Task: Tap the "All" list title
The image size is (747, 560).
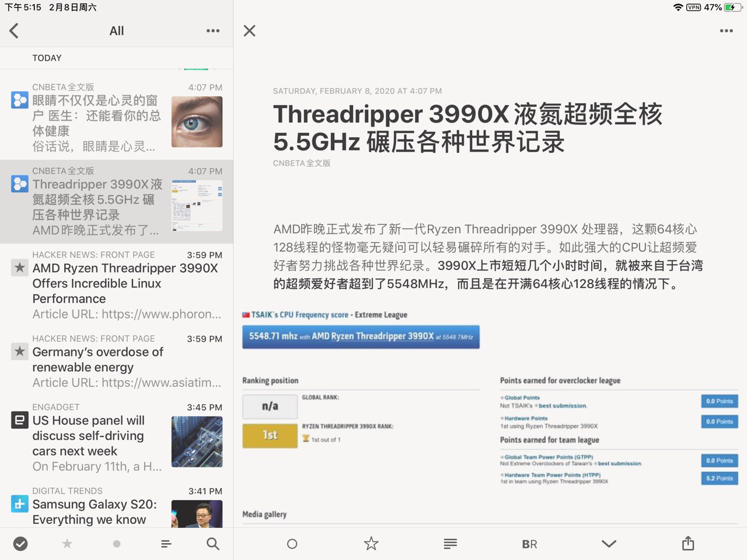Action: pyautogui.click(x=117, y=31)
